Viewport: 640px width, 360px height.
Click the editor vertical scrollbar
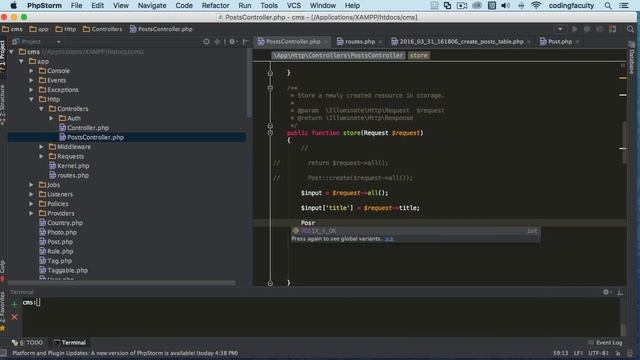tap(624, 143)
